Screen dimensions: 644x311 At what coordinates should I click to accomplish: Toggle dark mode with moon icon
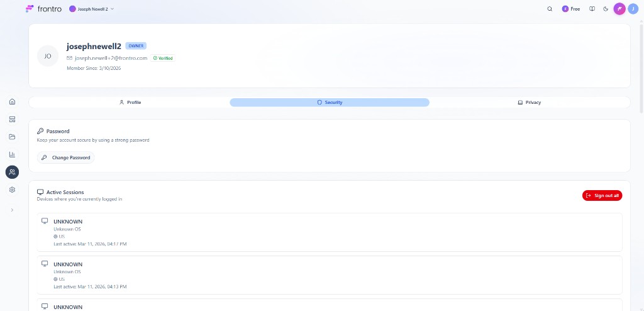606,9
